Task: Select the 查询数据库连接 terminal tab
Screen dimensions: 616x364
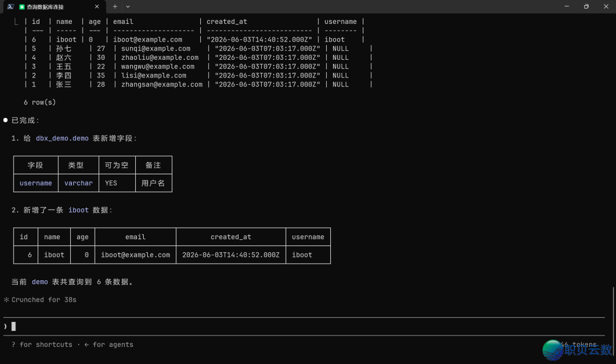Action: (54, 7)
